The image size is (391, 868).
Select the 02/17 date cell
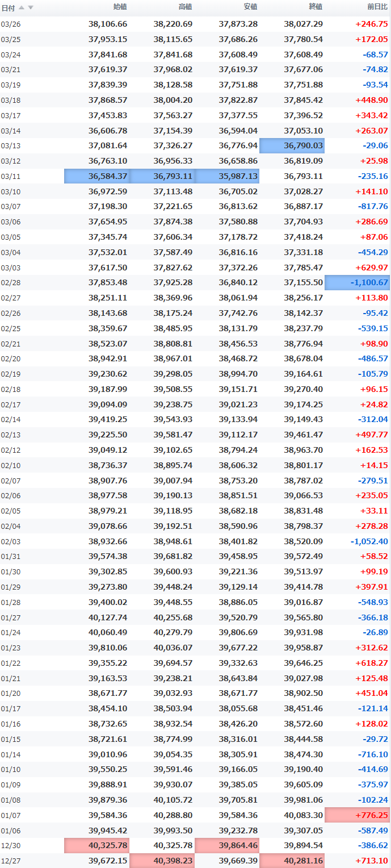pyautogui.click(x=10, y=404)
